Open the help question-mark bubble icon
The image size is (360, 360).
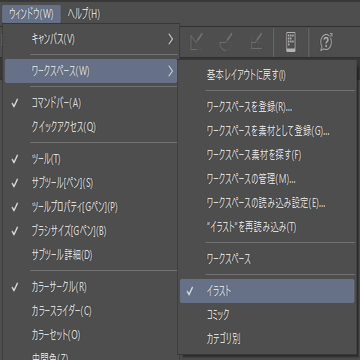pos(326,42)
